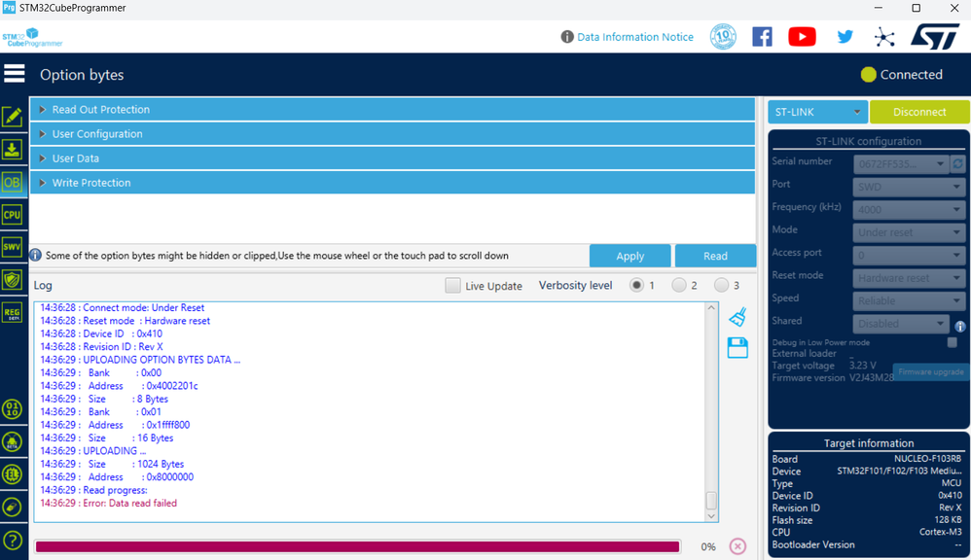Image resolution: width=971 pixels, height=560 pixels.
Task: Click the log scrollbar down arrow
Action: pos(711,516)
